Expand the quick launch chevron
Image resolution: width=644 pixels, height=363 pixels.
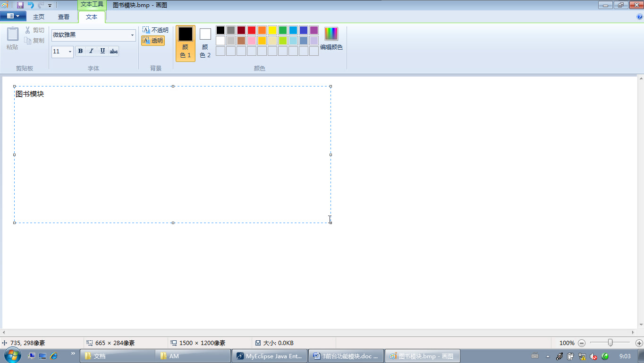pyautogui.click(x=73, y=353)
